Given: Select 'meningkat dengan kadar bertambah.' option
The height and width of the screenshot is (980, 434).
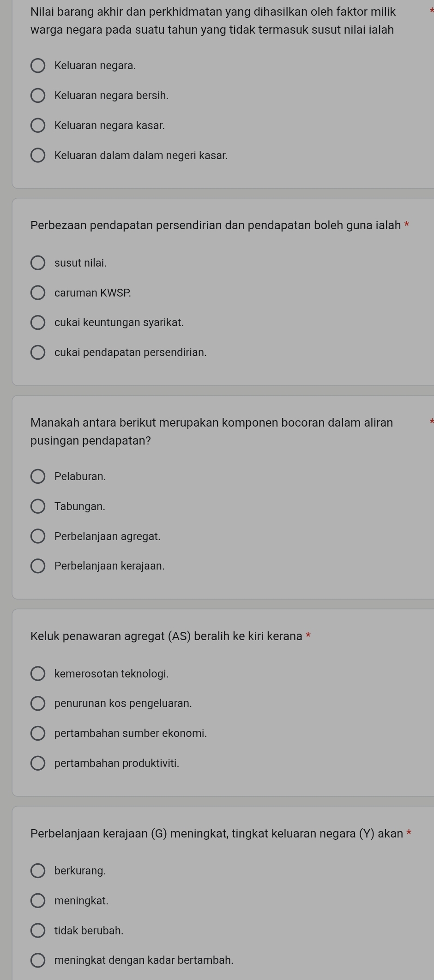Looking at the screenshot, I should tap(38, 960).
